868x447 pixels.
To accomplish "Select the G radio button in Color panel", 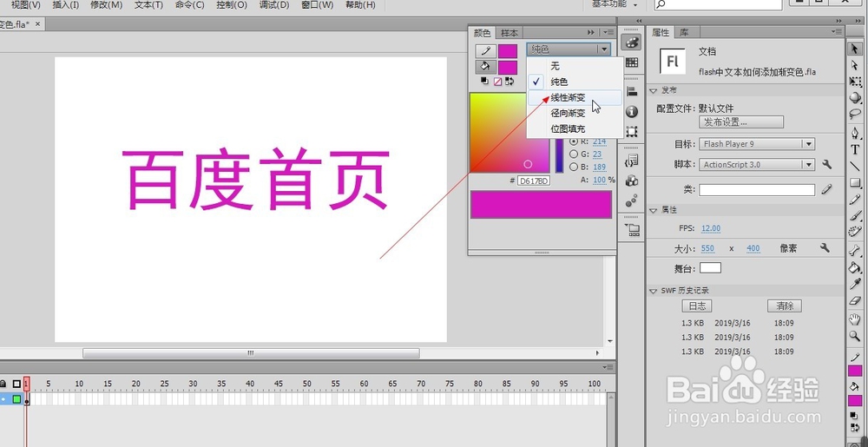I will (x=574, y=154).
